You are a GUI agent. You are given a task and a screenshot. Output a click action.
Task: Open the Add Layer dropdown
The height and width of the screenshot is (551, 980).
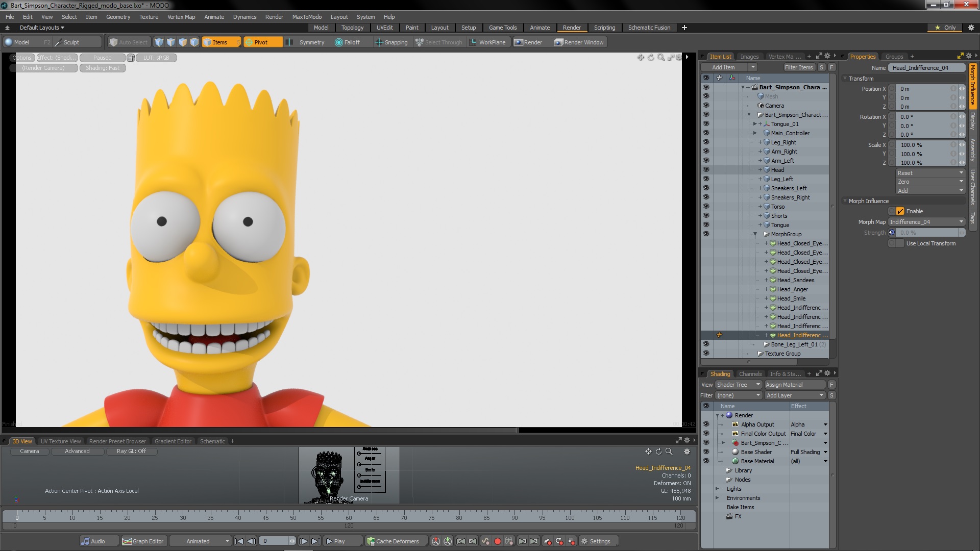click(x=795, y=395)
